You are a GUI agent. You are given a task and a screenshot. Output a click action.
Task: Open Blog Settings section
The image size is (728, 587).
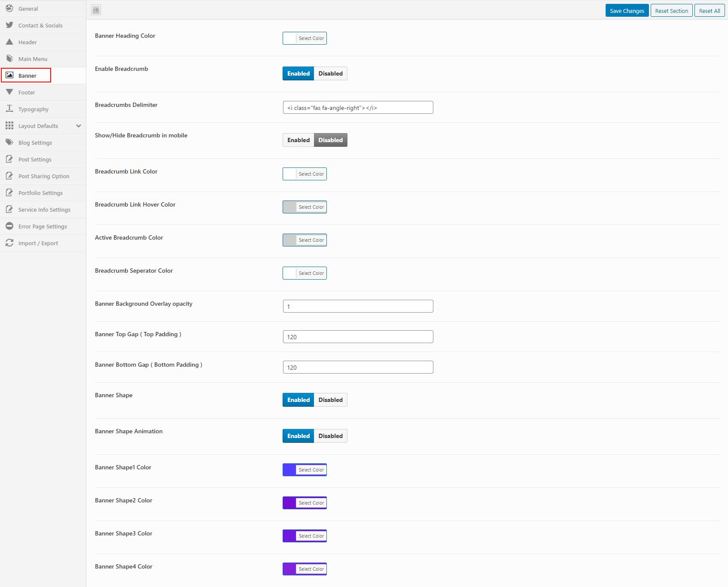coord(43,143)
